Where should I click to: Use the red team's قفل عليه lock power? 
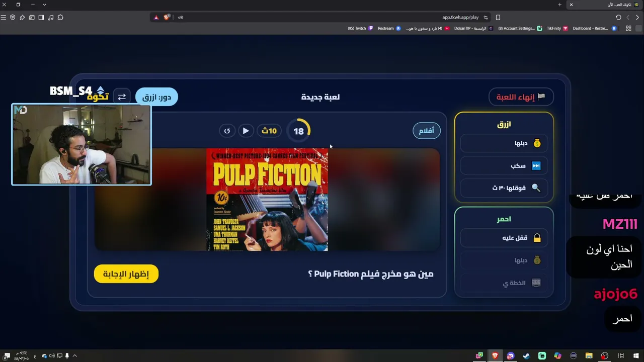point(504,238)
